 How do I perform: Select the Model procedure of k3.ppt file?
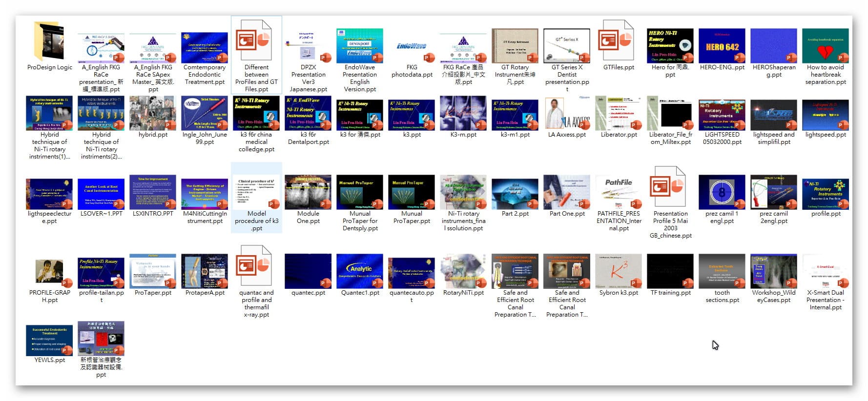[256, 192]
